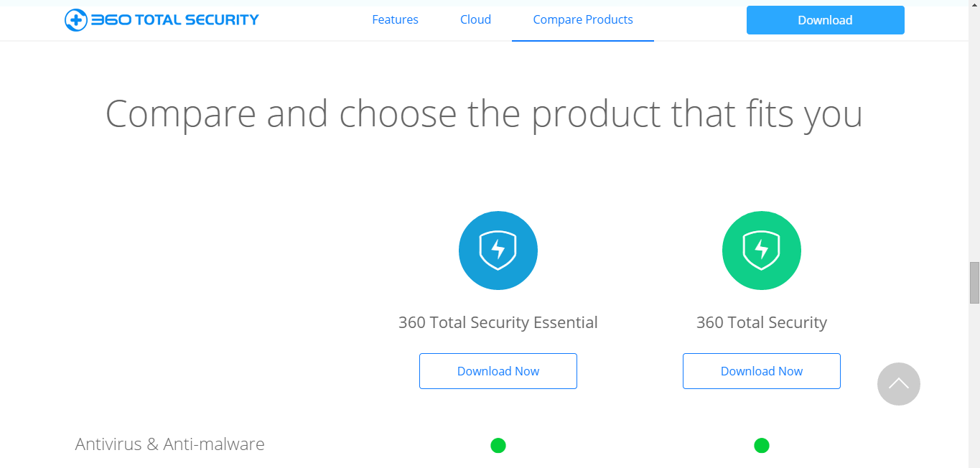
Task: Switch to the Cloud tab
Action: coord(475,20)
